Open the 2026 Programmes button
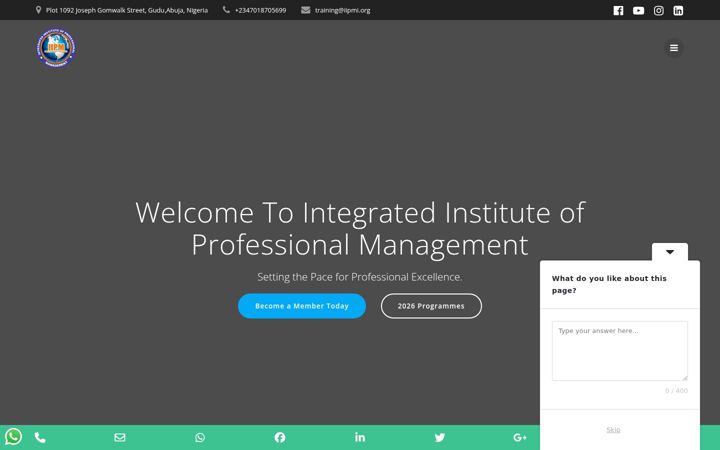Viewport: 720px width, 450px height. [x=431, y=306]
